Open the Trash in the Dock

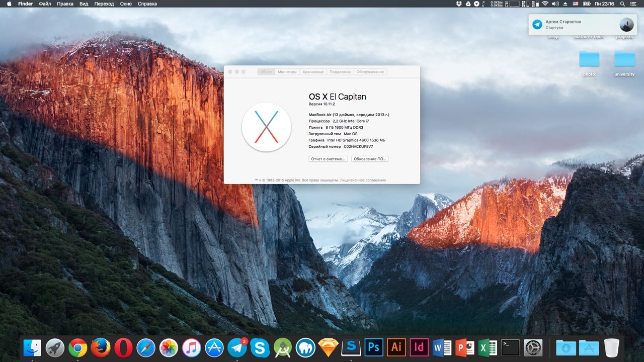(x=611, y=347)
